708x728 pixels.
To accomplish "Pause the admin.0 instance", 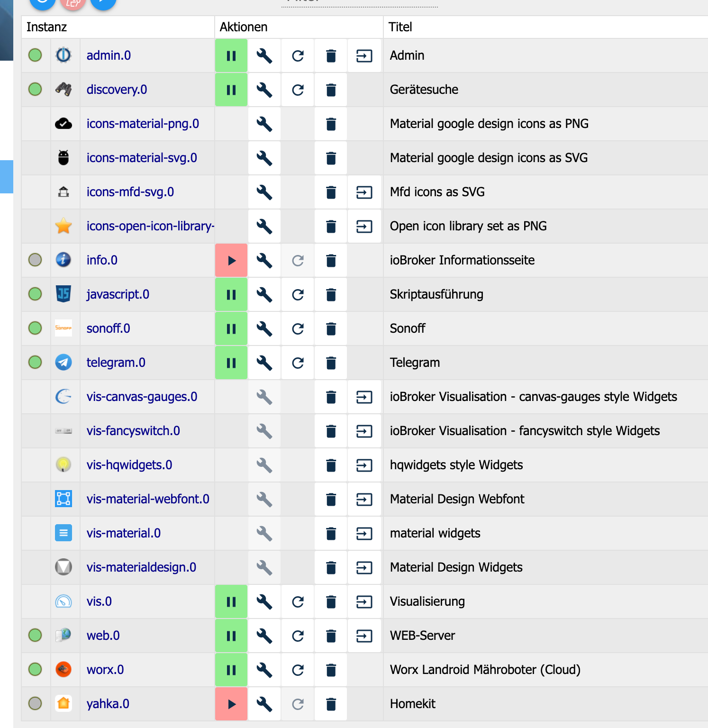I will 231,56.
